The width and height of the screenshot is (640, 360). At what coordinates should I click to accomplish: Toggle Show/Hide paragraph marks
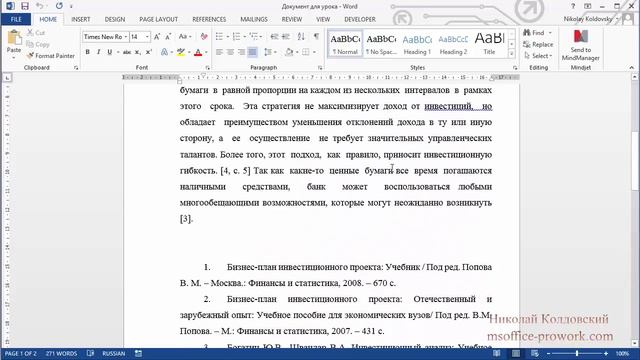[316, 37]
